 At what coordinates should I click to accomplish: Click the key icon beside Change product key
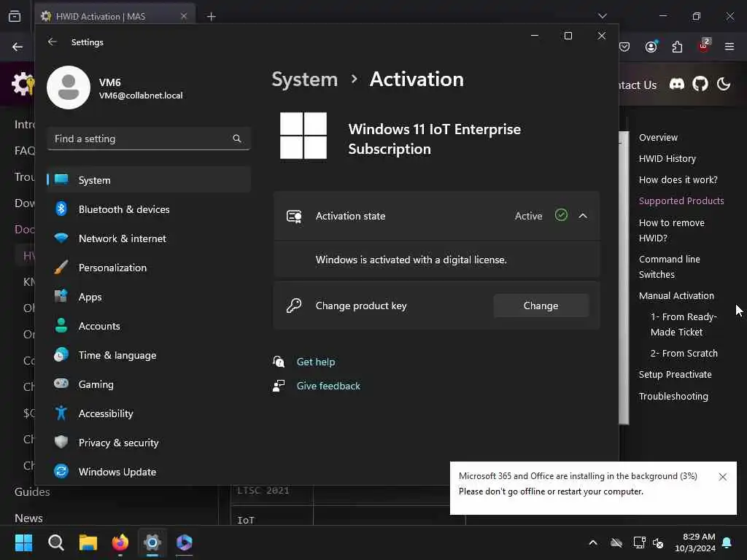294,306
